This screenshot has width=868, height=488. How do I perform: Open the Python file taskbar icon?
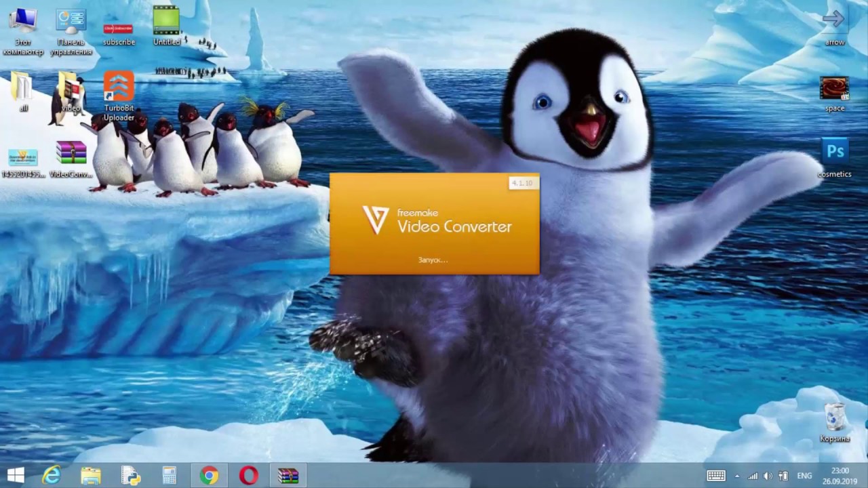click(130, 476)
